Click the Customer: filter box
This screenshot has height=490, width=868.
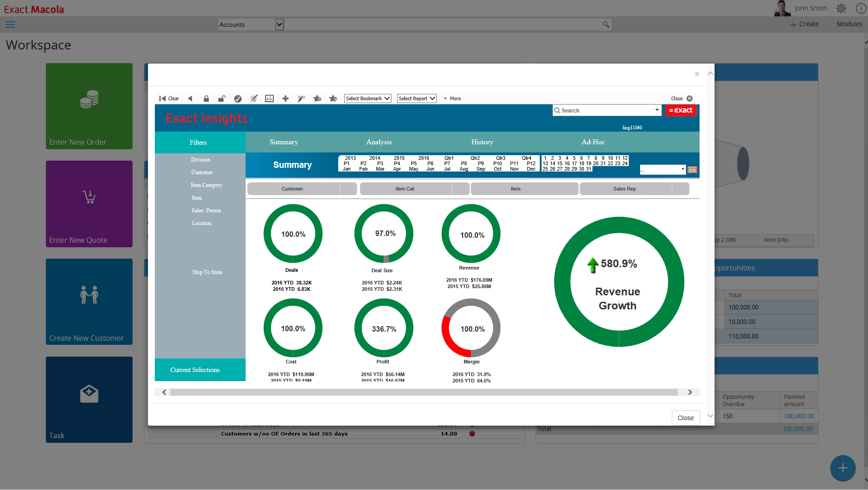302,189
